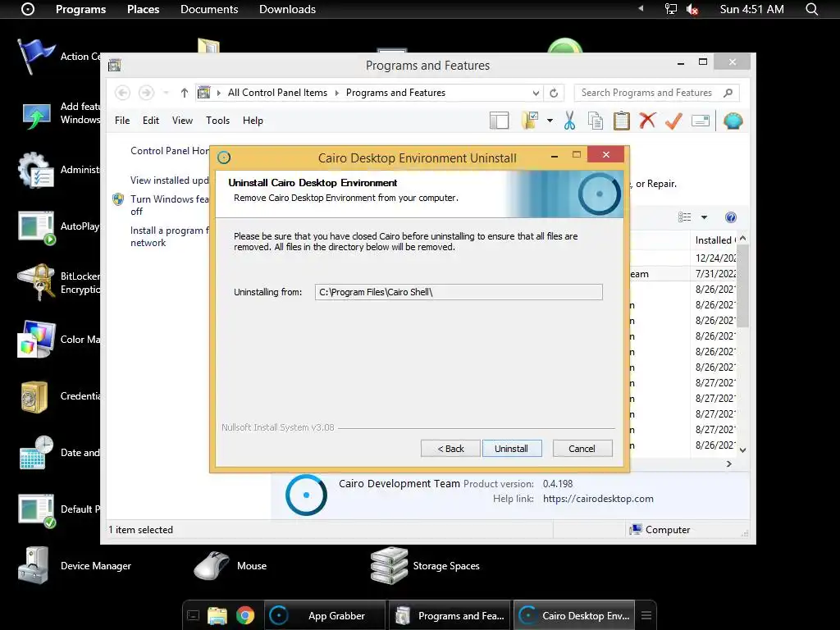Open the View menu
The height and width of the screenshot is (630, 840).
(x=182, y=121)
